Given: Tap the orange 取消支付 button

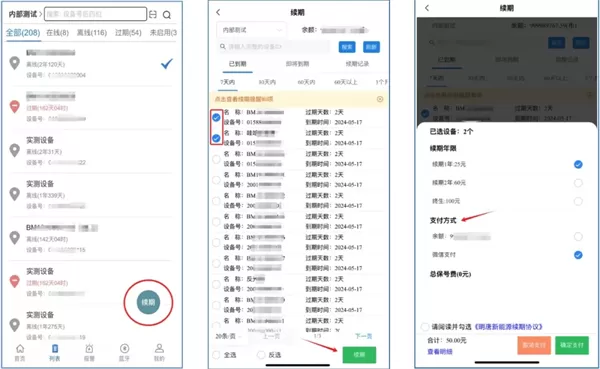Looking at the screenshot, I should [534, 345].
